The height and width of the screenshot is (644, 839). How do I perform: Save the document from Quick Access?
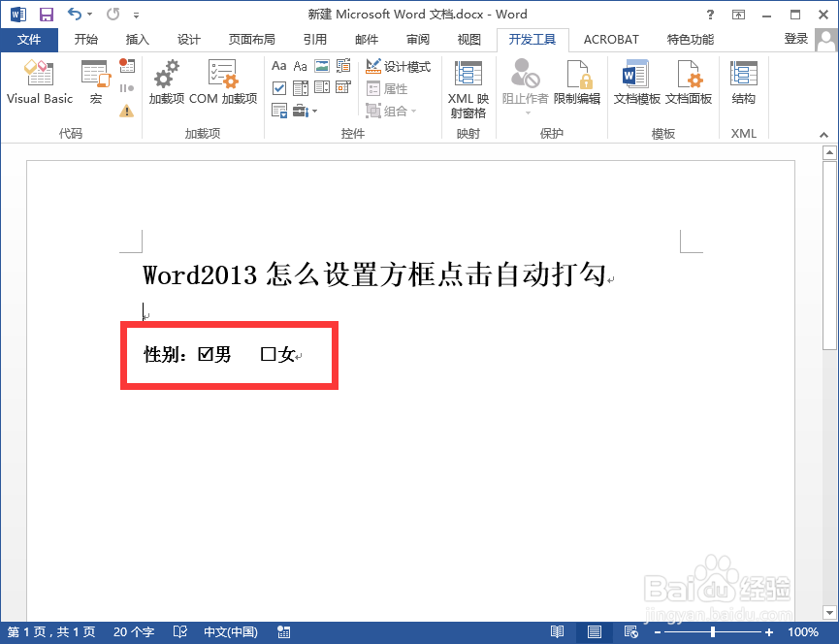(x=47, y=15)
